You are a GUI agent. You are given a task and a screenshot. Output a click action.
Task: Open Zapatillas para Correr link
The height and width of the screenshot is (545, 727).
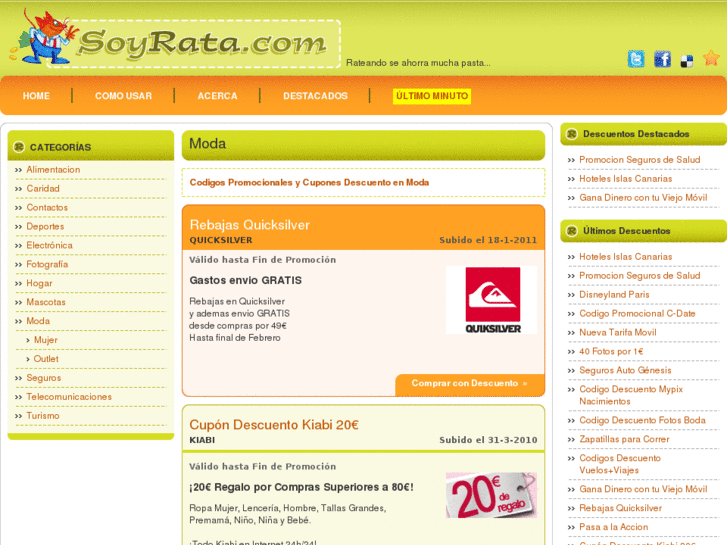(625, 439)
